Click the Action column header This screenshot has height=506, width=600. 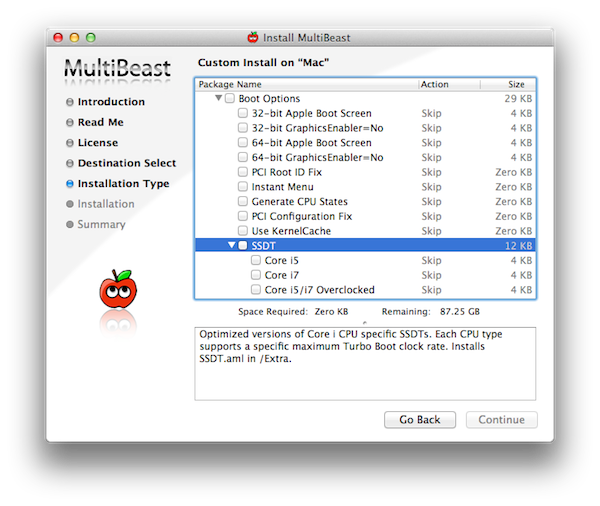449,84
